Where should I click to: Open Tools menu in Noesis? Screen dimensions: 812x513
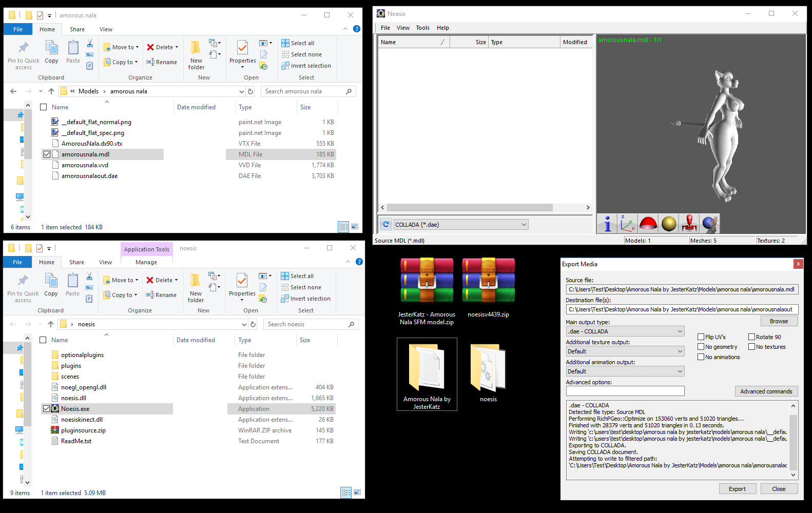click(x=423, y=28)
